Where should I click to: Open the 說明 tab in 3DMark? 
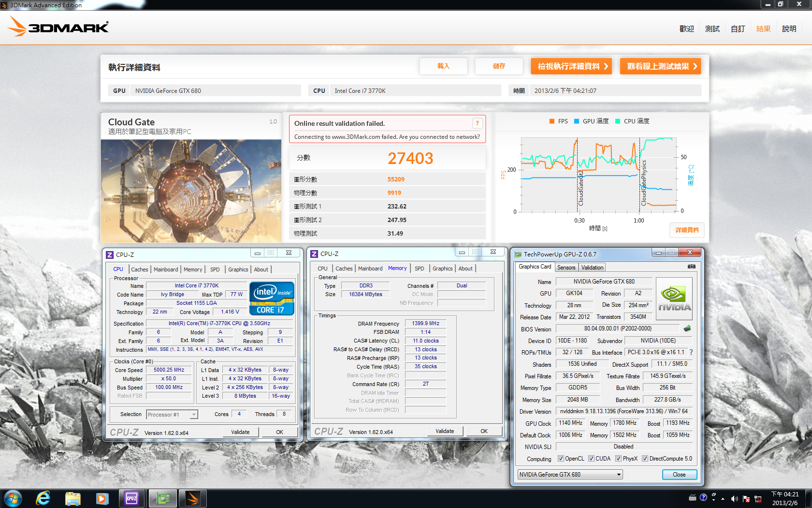pos(789,29)
